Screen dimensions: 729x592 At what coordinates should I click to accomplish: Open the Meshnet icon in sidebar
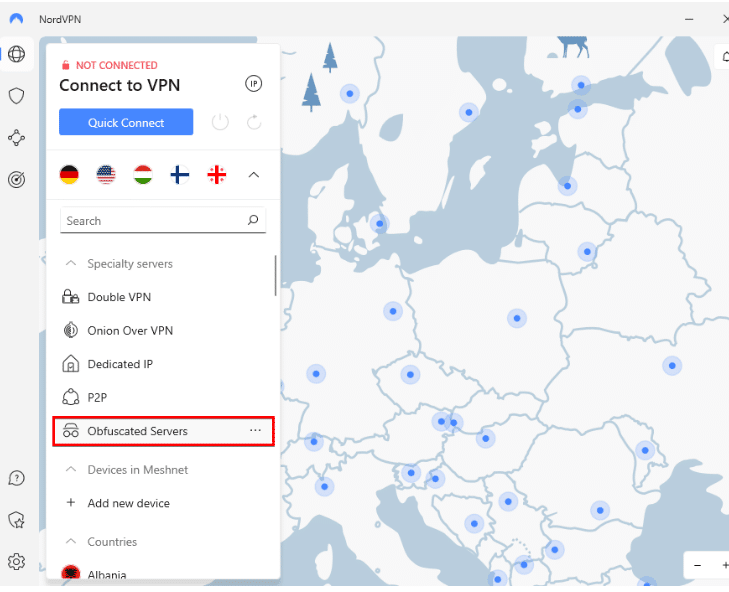[x=16, y=138]
